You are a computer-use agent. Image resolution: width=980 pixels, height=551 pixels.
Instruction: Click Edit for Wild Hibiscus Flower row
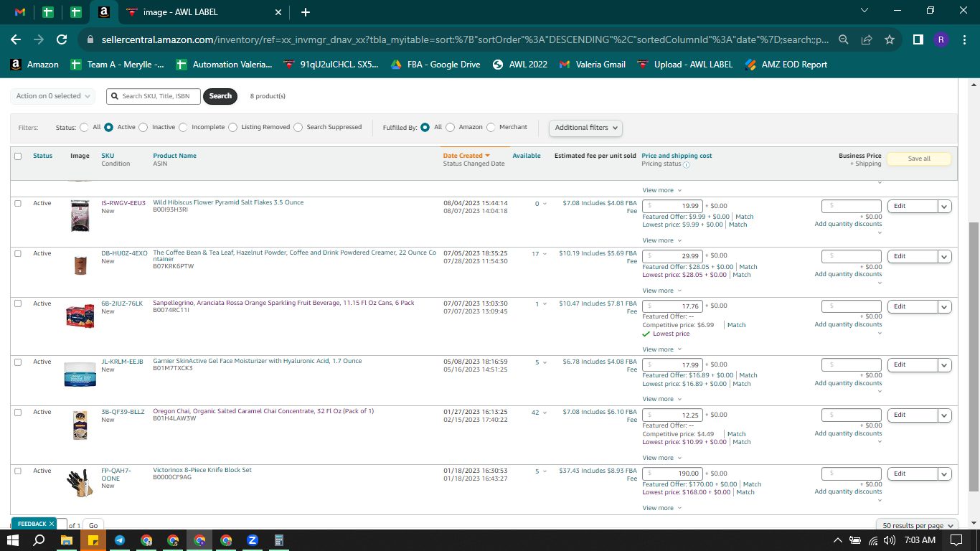click(x=913, y=206)
